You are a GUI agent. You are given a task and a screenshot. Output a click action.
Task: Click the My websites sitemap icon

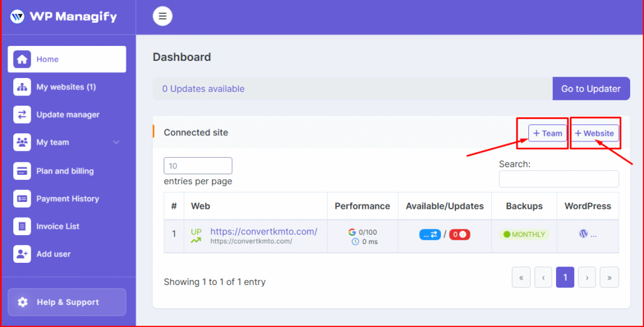pos(22,87)
